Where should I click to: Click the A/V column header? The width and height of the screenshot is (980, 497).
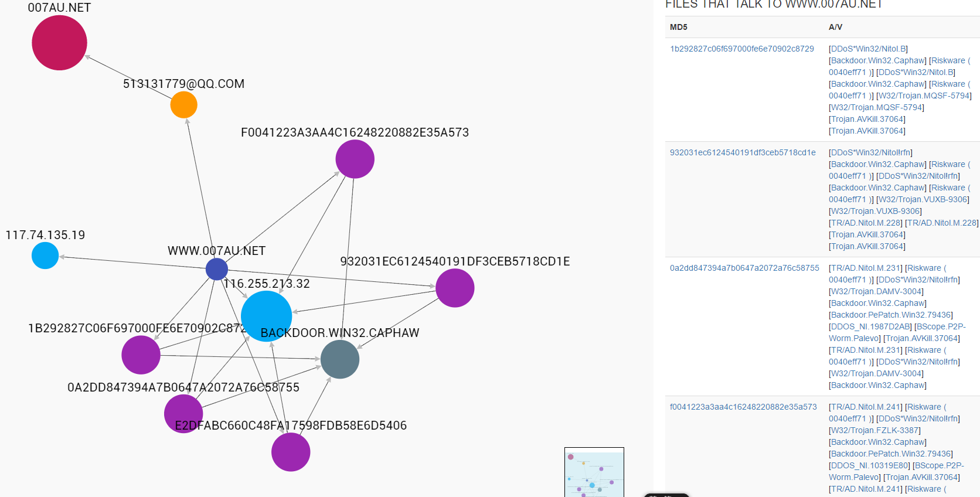point(835,27)
